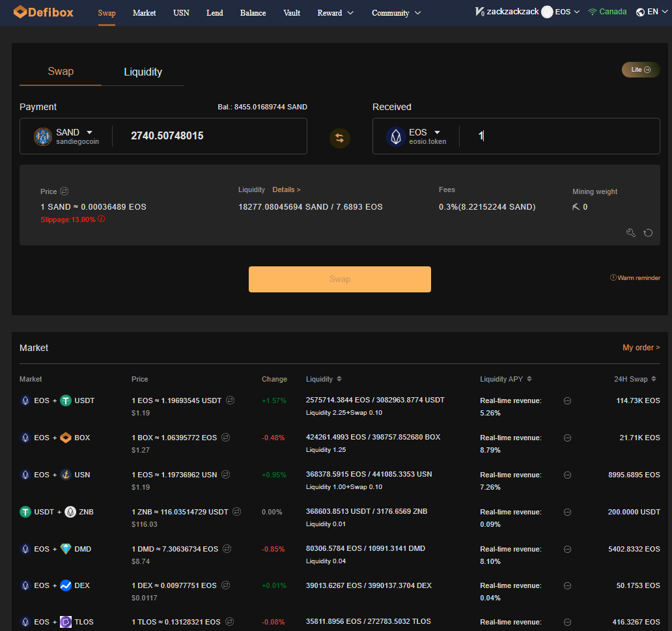
Task: Open USDT + ZNB market row
Action: click(339, 518)
